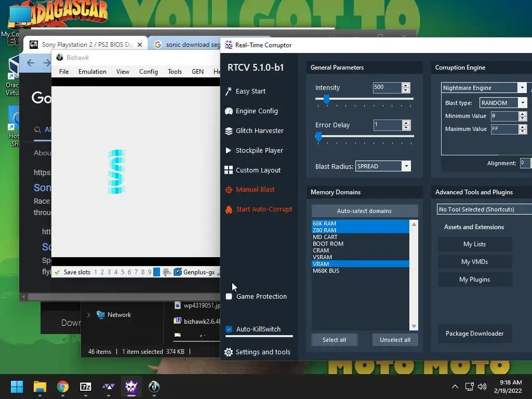
Task: Open the Tools menu in Bizhawk
Action: coord(175,72)
